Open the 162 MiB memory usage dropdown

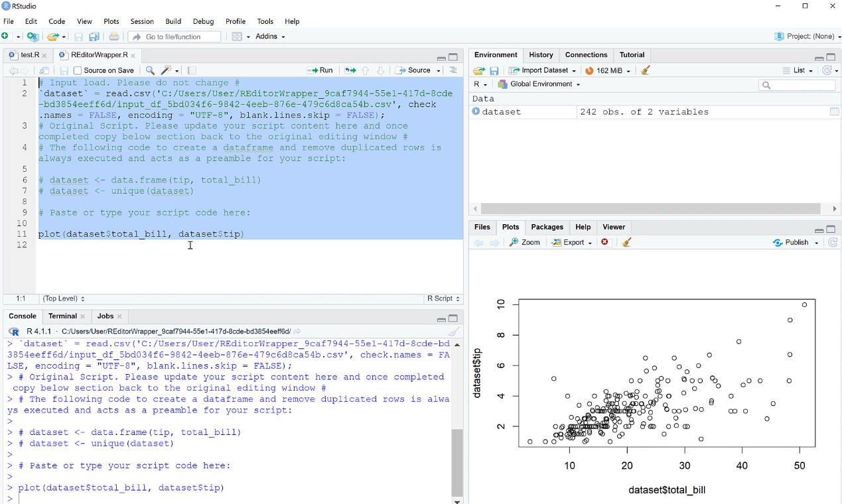(608, 70)
